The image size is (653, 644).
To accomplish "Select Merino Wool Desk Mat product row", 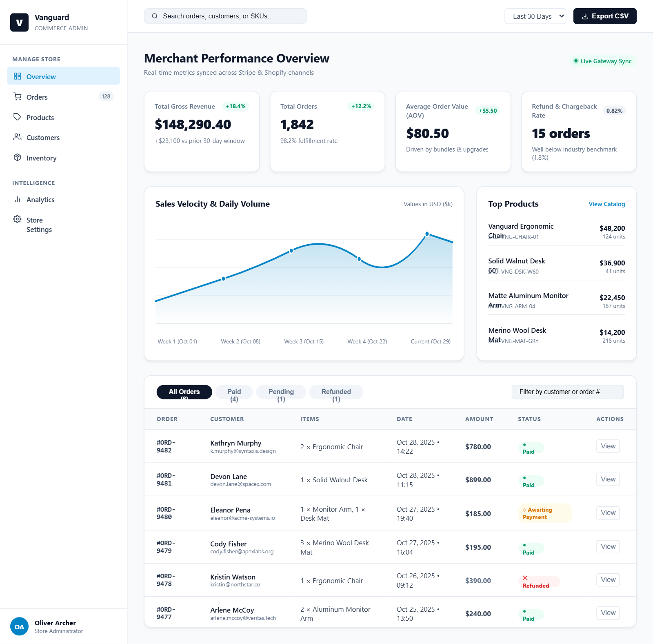I will (556, 335).
